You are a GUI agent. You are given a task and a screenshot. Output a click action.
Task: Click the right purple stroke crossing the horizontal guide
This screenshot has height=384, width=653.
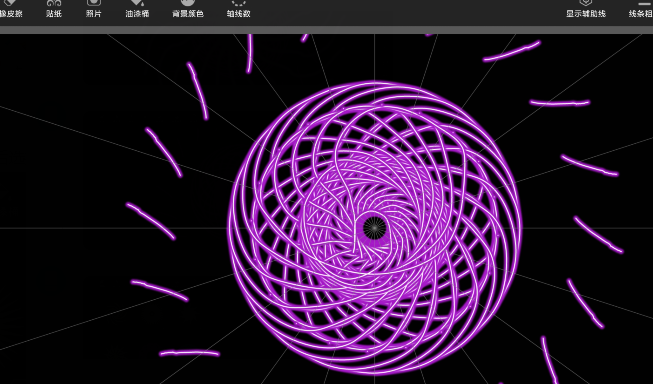[598, 234]
